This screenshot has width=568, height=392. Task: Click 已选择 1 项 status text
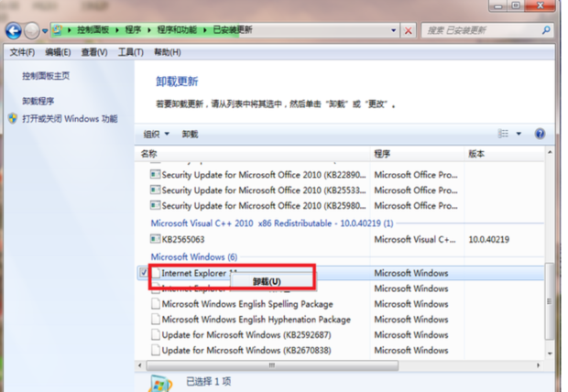point(208,382)
